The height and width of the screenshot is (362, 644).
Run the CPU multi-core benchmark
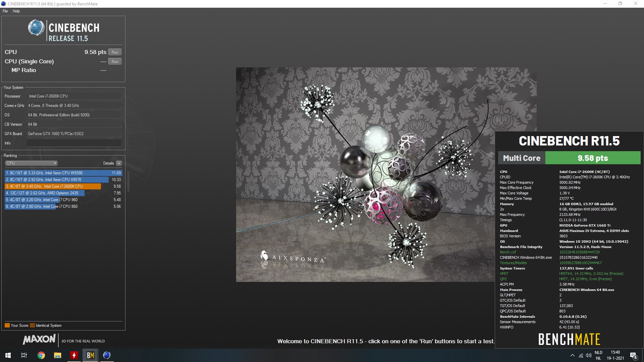click(115, 52)
